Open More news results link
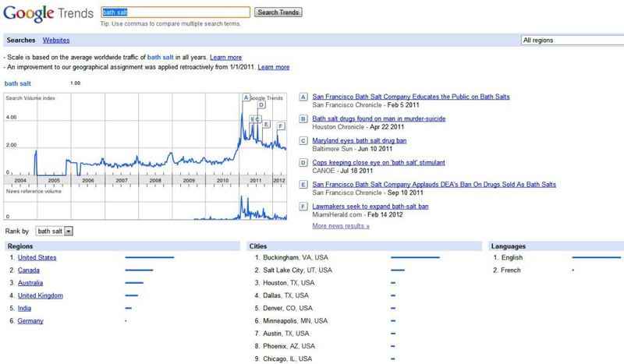Viewport: 624px width, 364px height. coord(340,226)
